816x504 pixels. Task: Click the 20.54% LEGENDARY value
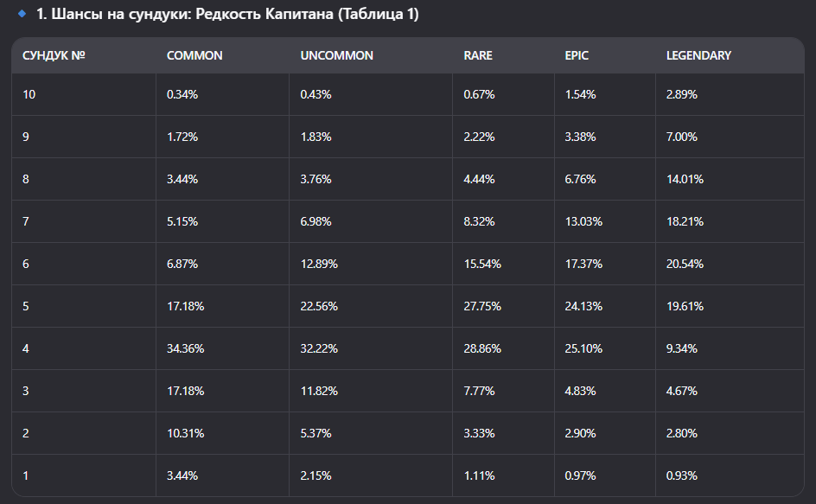coord(685,264)
